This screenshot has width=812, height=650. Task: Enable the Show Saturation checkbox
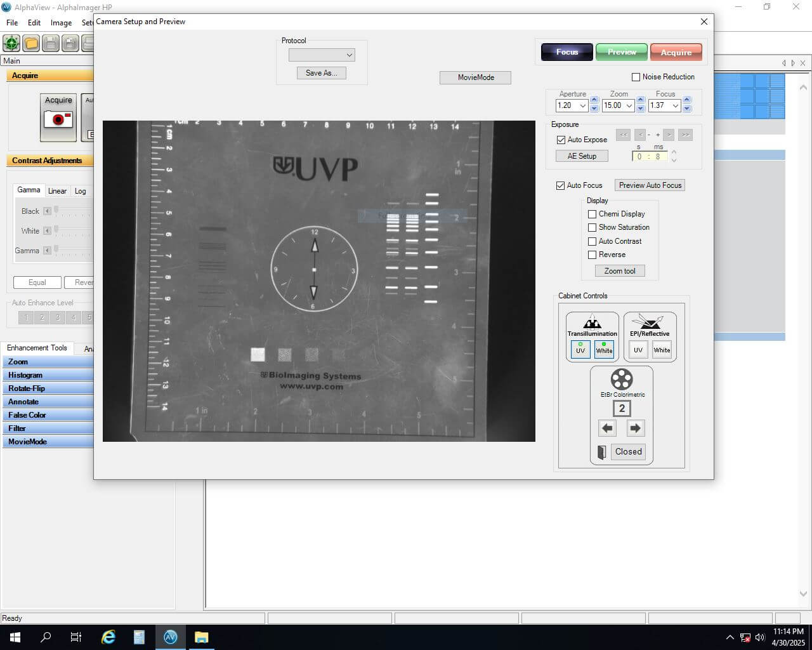[x=592, y=227]
